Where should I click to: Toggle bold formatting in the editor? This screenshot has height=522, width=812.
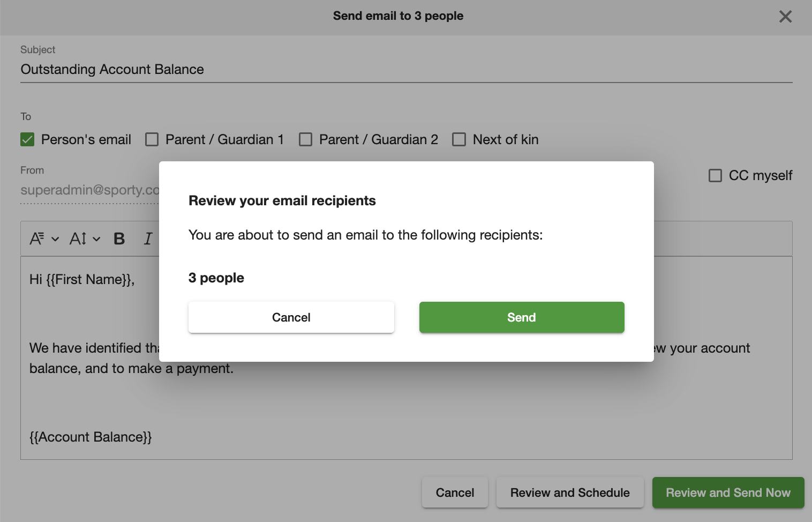(x=119, y=239)
